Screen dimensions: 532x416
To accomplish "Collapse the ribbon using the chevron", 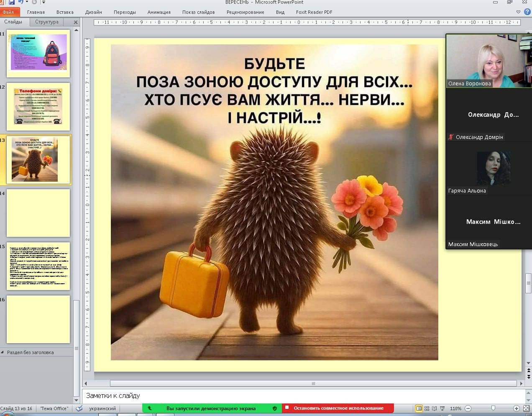I will [519, 12].
